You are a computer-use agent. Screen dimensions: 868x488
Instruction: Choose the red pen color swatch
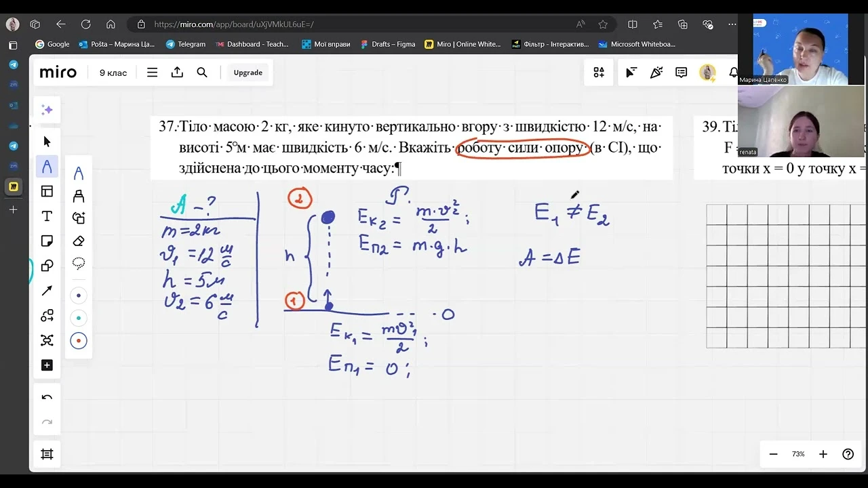click(x=79, y=341)
